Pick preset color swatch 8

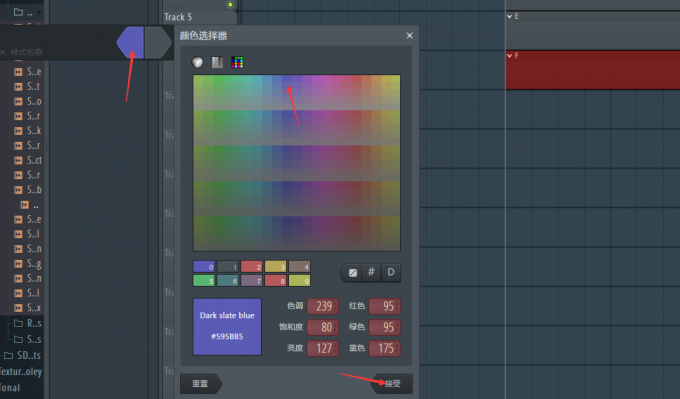275,281
